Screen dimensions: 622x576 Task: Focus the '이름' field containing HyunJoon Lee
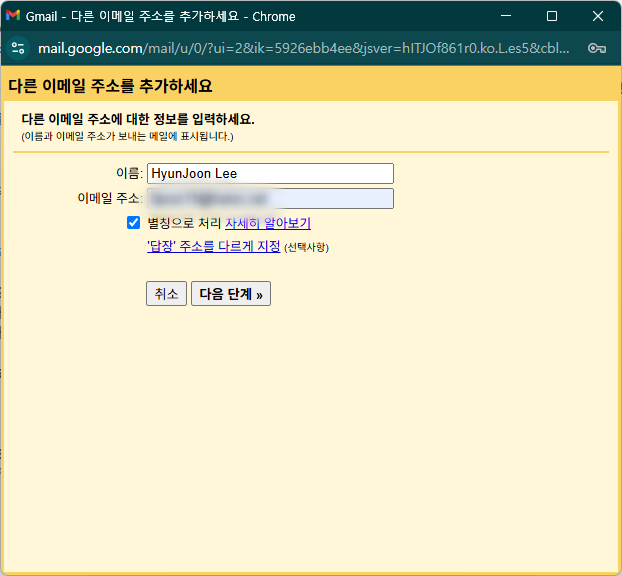click(x=270, y=174)
